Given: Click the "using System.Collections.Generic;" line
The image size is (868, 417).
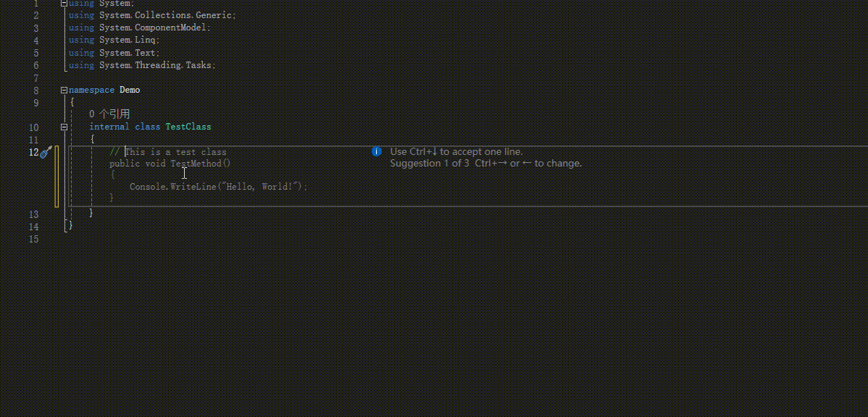Looking at the screenshot, I should point(152,15).
